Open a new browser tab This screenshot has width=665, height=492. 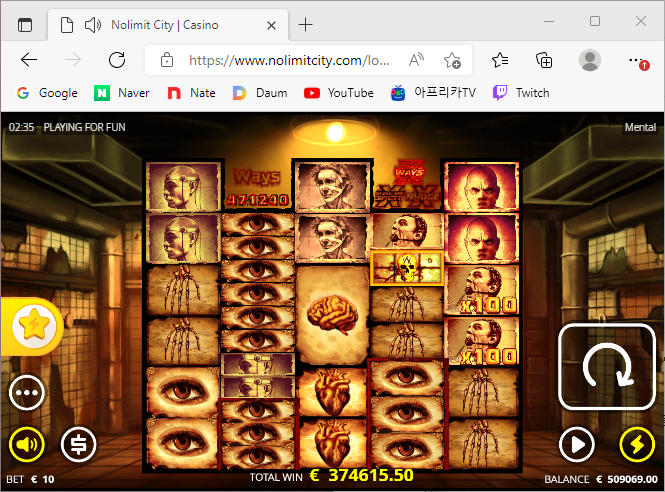(305, 25)
